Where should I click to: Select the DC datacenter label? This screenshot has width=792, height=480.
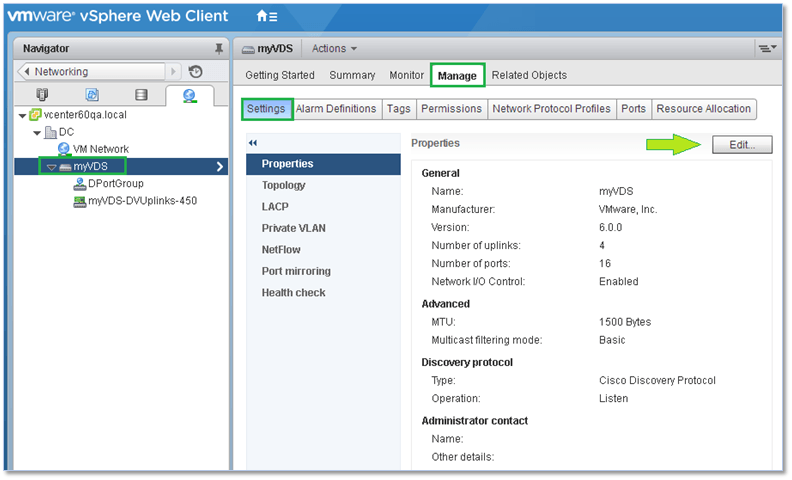[x=66, y=132]
